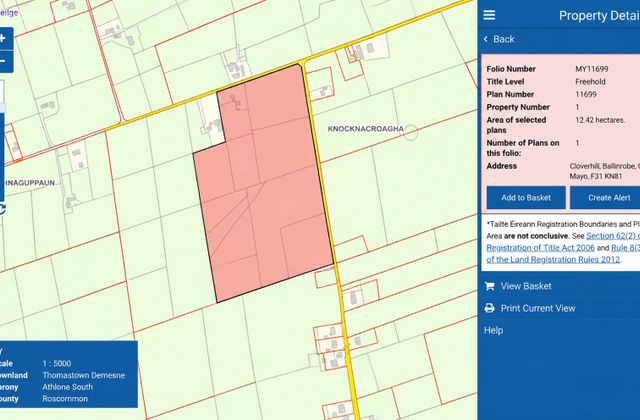The height and width of the screenshot is (420, 640).
Task: Click the 1 : 5000 scale value
Action: (x=57, y=363)
